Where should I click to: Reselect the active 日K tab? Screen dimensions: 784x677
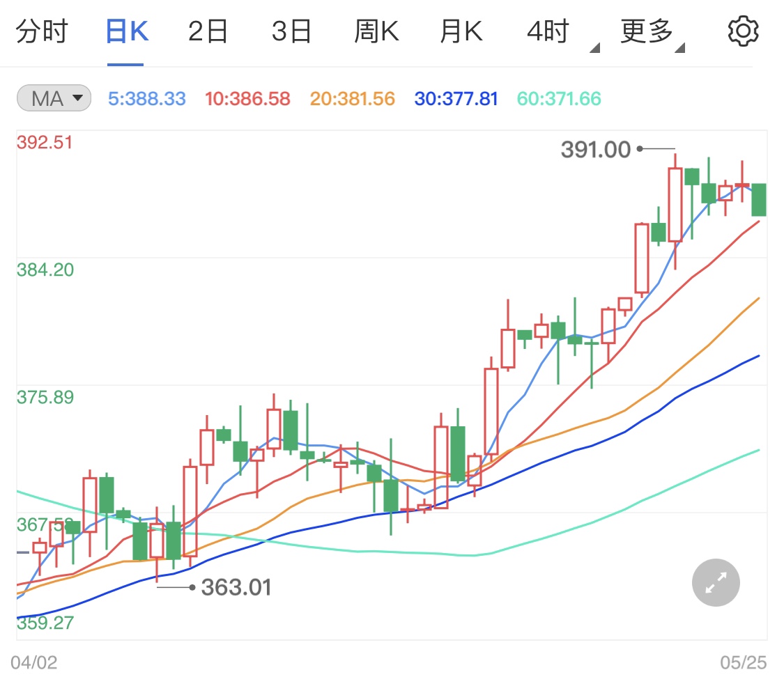click(125, 30)
